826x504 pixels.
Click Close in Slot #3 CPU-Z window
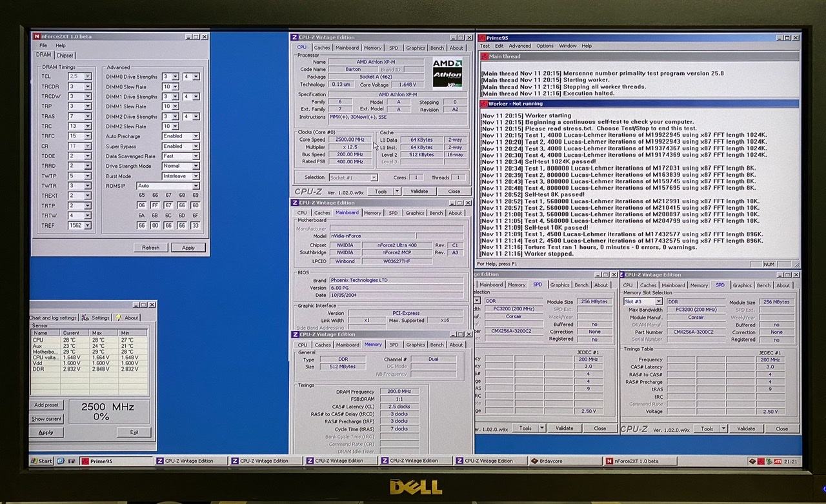point(782,428)
